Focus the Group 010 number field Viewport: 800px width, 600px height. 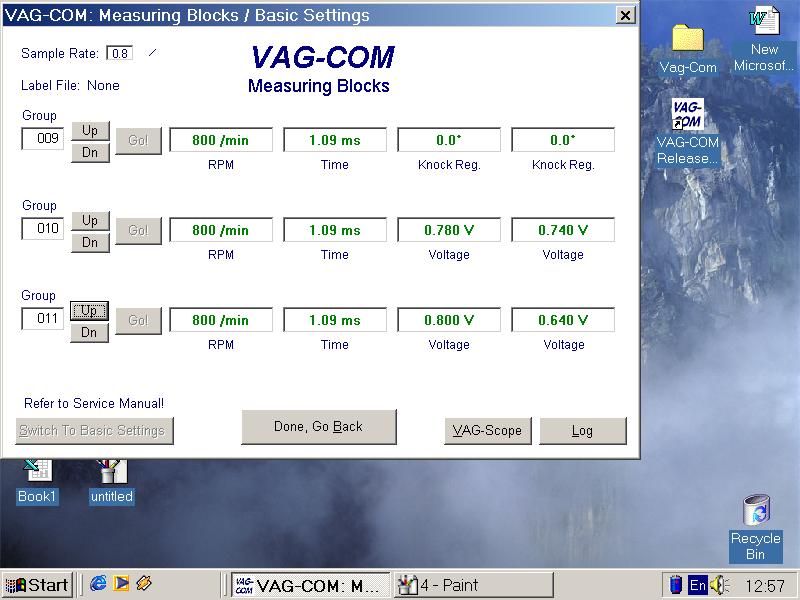point(42,229)
